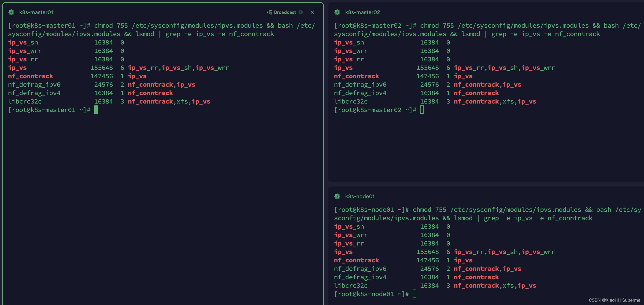The width and height of the screenshot is (644, 305).
Task: Select the k8s-master02 pane title
Action: (363, 12)
